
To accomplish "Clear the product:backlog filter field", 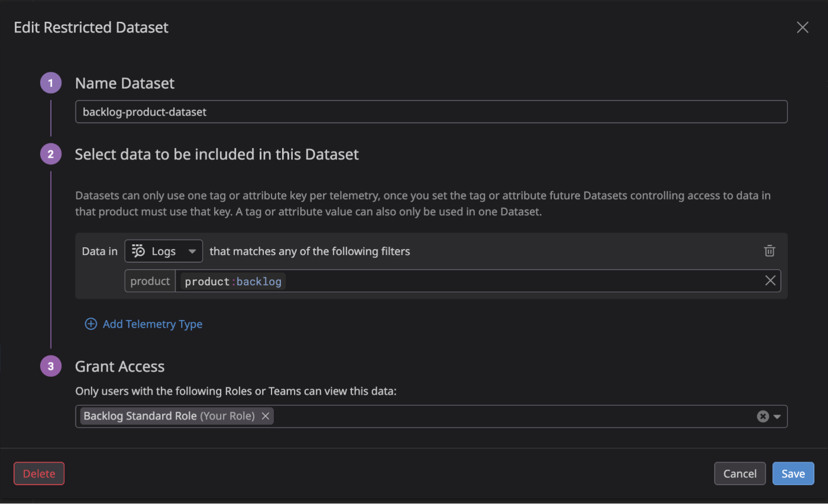I will (x=770, y=281).
